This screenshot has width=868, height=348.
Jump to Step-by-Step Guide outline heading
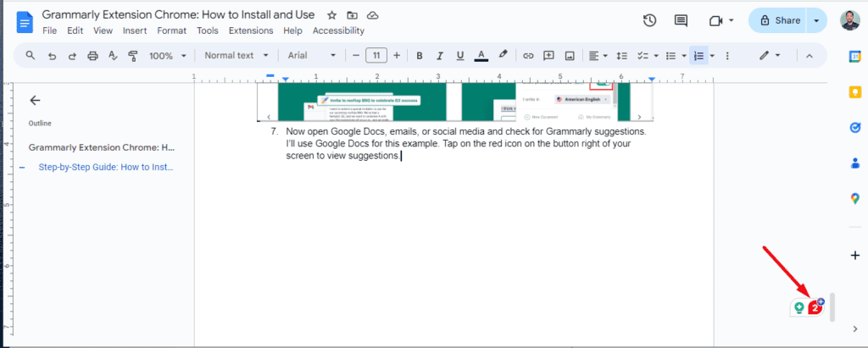coord(106,167)
